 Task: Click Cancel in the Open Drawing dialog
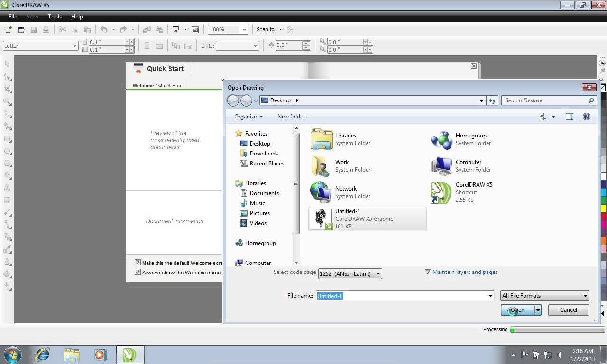[x=568, y=309]
